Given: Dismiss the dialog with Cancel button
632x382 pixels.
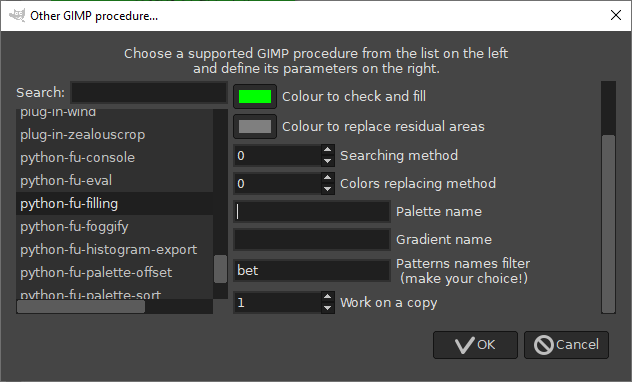Looking at the screenshot, I should pyautogui.click(x=566, y=345).
